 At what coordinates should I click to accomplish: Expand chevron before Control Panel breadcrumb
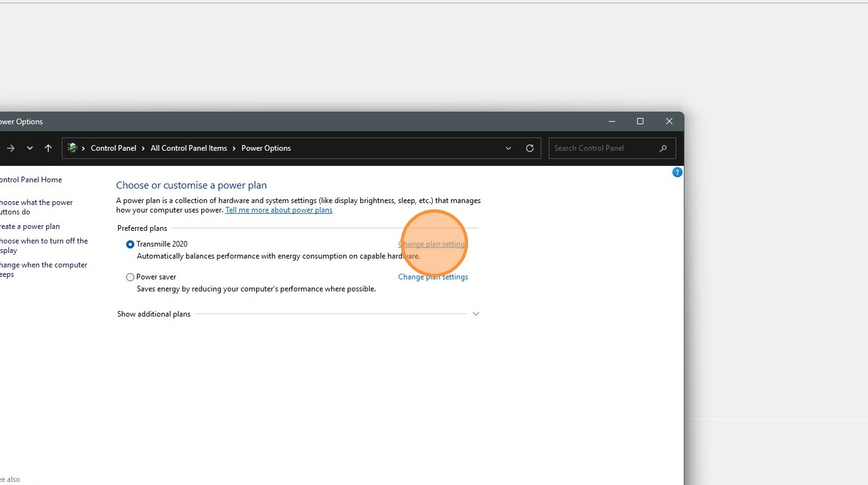coord(84,148)
